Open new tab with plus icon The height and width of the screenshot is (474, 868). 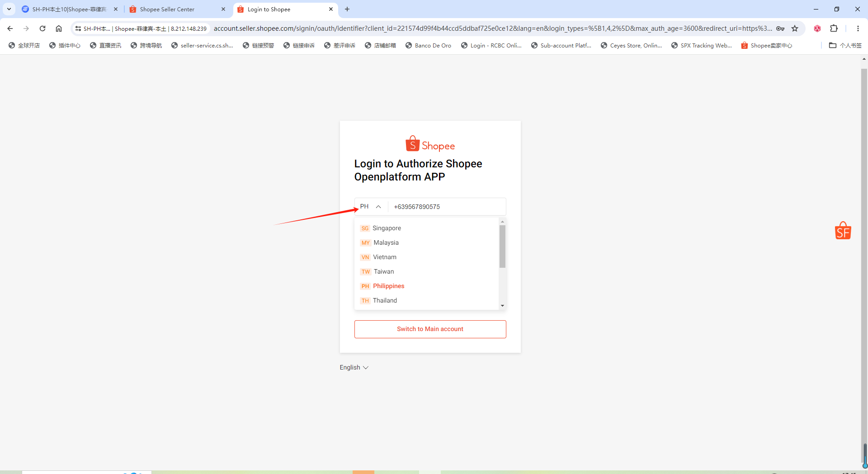(347, 9)
